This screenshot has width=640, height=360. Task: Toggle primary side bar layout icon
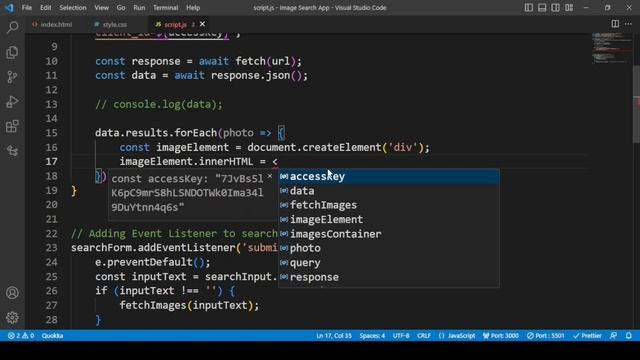click(529, 7)
